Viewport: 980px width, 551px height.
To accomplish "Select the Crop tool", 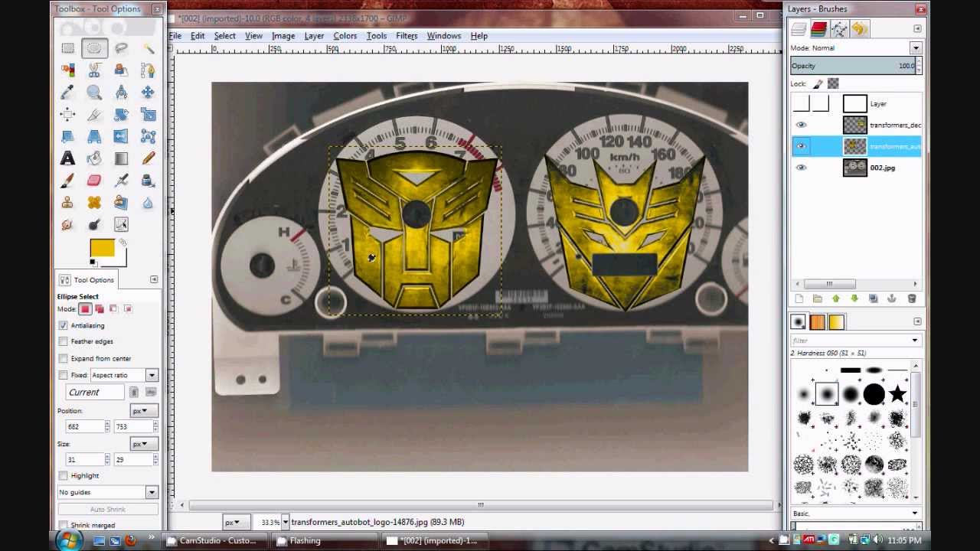I will pyautogui.click(x=94, y=115).
